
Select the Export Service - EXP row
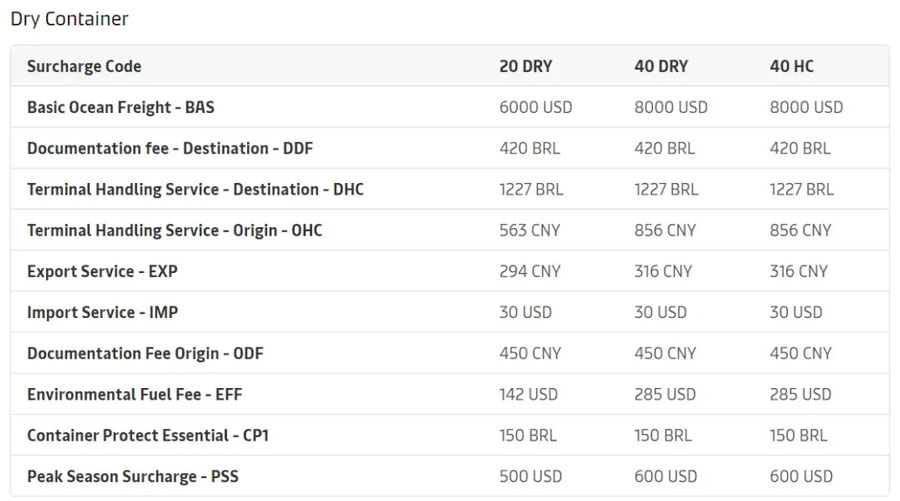tap(102, 272)
